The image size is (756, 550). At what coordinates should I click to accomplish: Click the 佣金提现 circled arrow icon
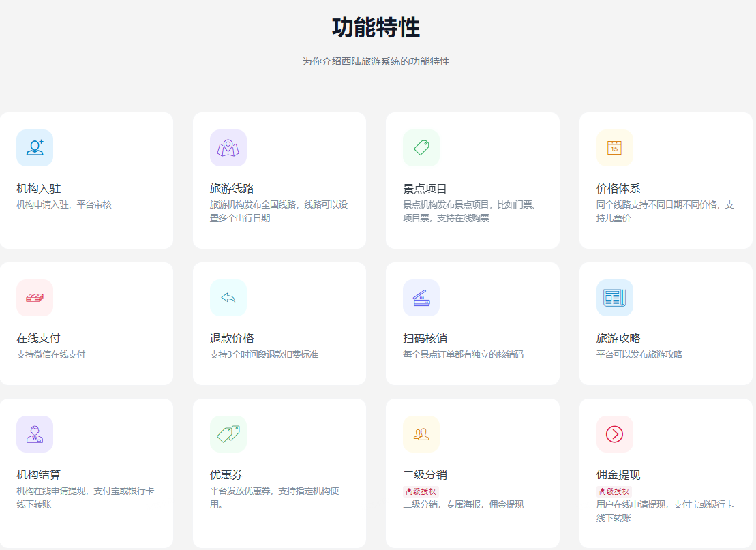[x=614, y=434]
